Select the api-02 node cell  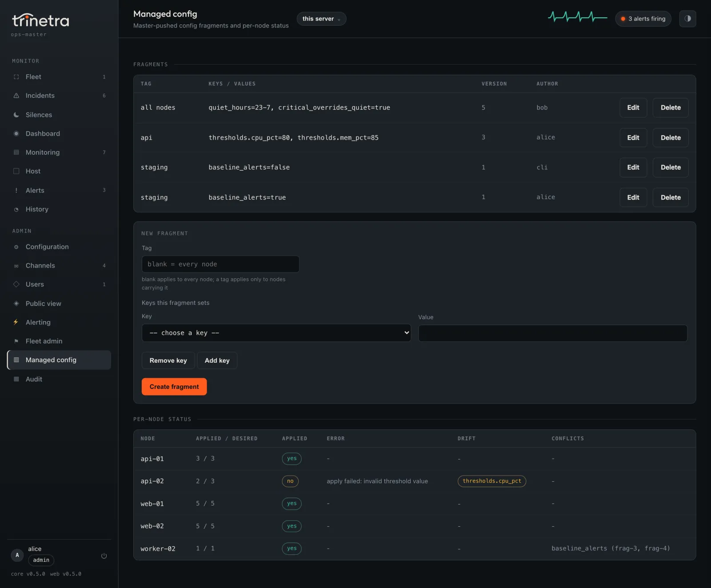[152, 481]
